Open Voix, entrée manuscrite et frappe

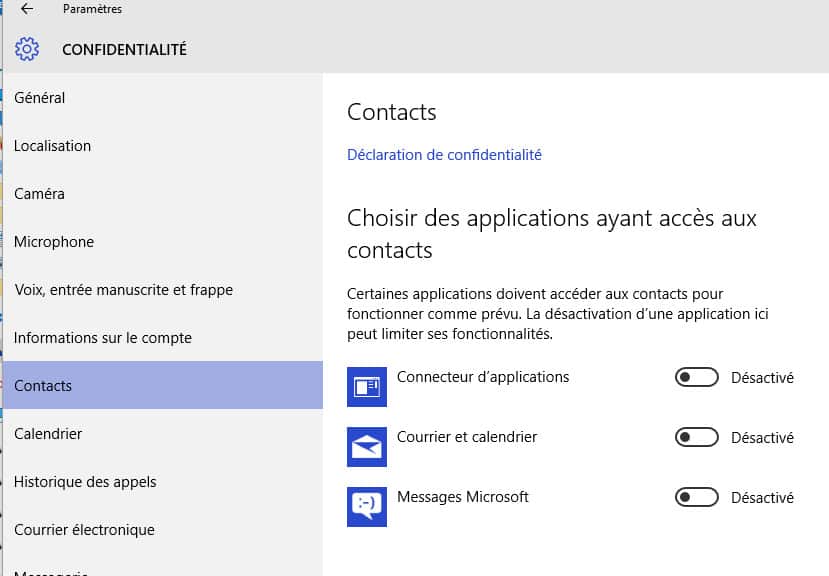163,290
